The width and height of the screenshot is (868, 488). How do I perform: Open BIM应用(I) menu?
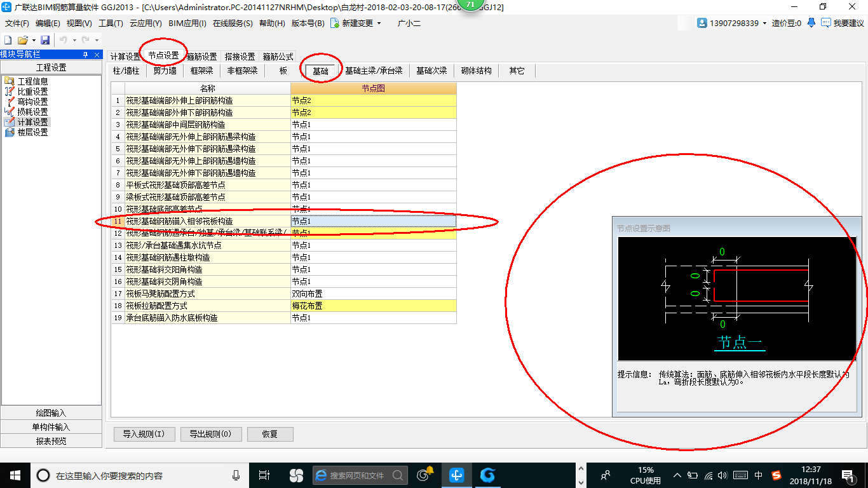(x=187, y=23)
